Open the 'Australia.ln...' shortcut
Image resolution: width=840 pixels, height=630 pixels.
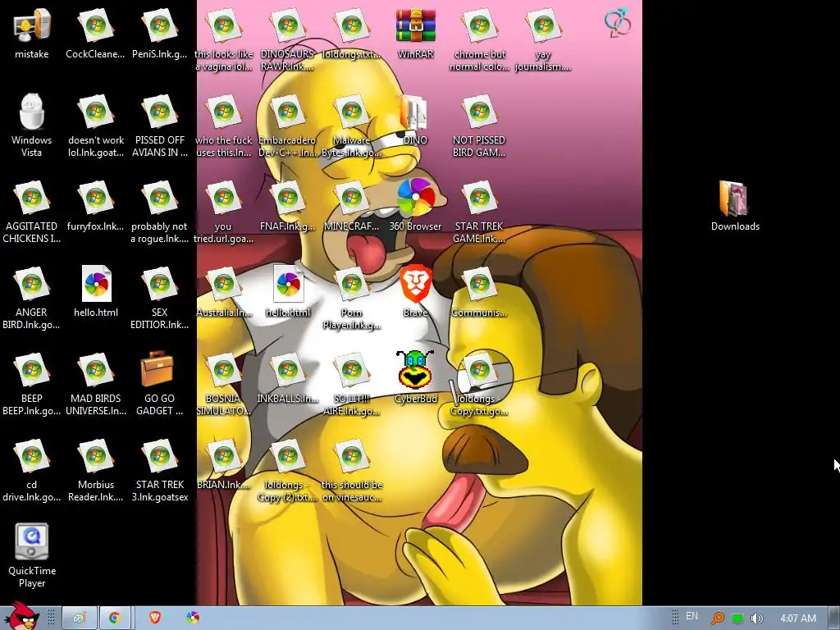click(x=223, y=292)
